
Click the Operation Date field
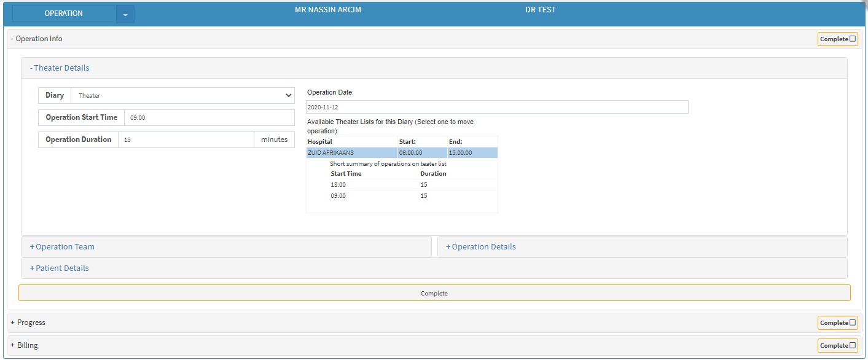pyautogui.click(x=497, y=107)
